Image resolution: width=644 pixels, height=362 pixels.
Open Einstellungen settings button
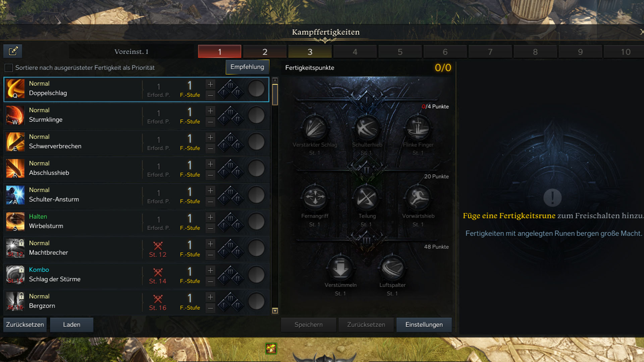tap(424, 325)
